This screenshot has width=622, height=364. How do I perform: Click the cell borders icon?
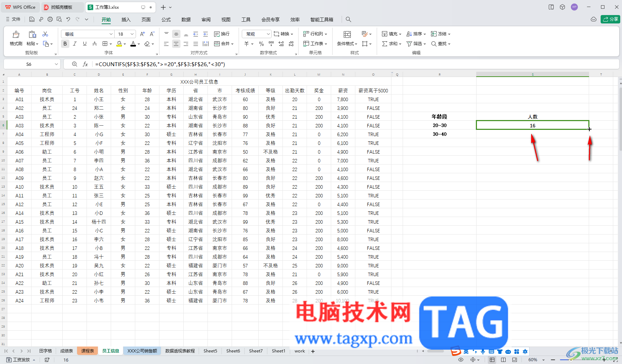(105, 44)
